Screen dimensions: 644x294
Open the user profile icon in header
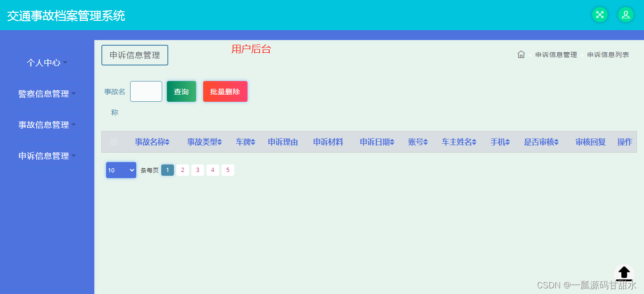pyautogui.click(x=626, y=15)
